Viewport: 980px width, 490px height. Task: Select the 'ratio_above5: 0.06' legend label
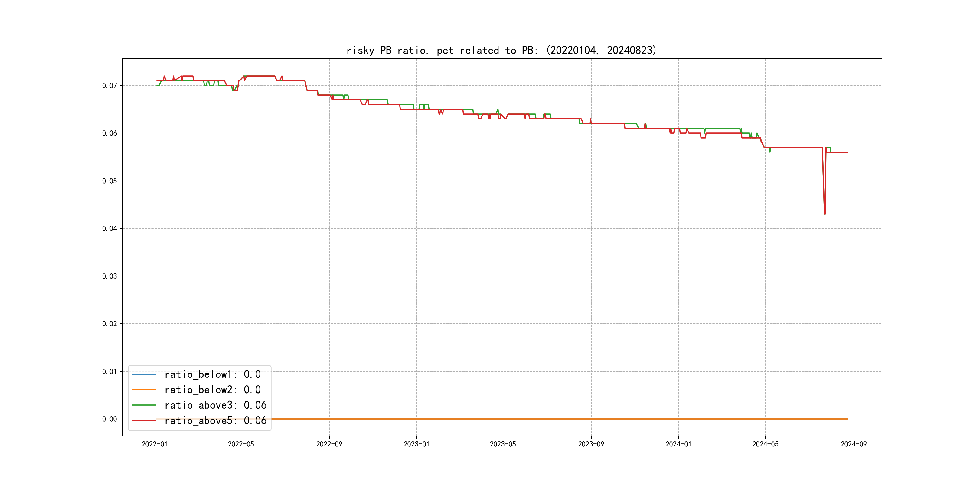[215, 420]
